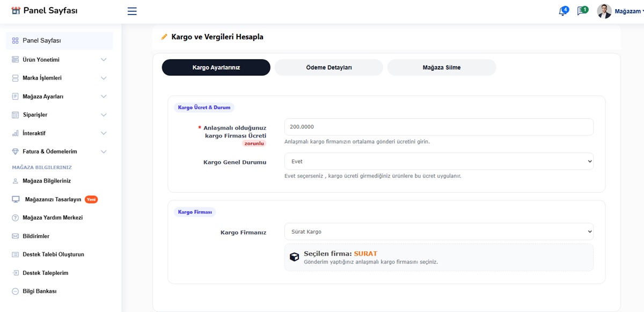Click the kargo firması ücreti input field
The width and height of the screenshot is (644, 312).
coord(438,127)
